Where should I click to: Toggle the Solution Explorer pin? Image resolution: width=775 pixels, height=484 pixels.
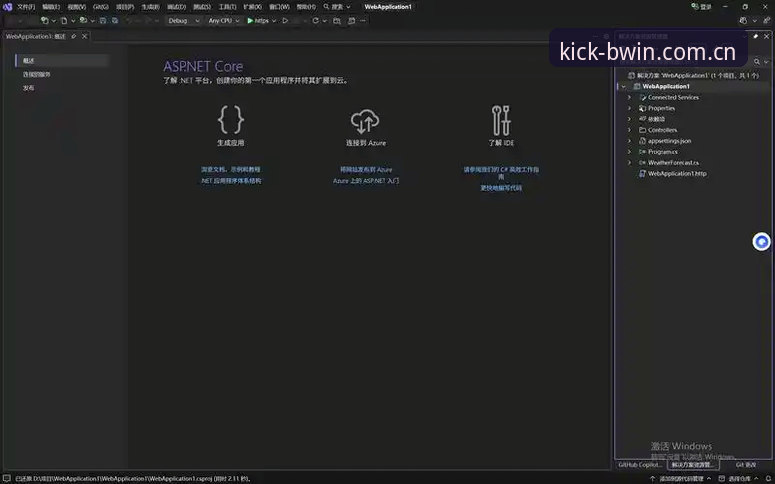(x=755, y=37)
